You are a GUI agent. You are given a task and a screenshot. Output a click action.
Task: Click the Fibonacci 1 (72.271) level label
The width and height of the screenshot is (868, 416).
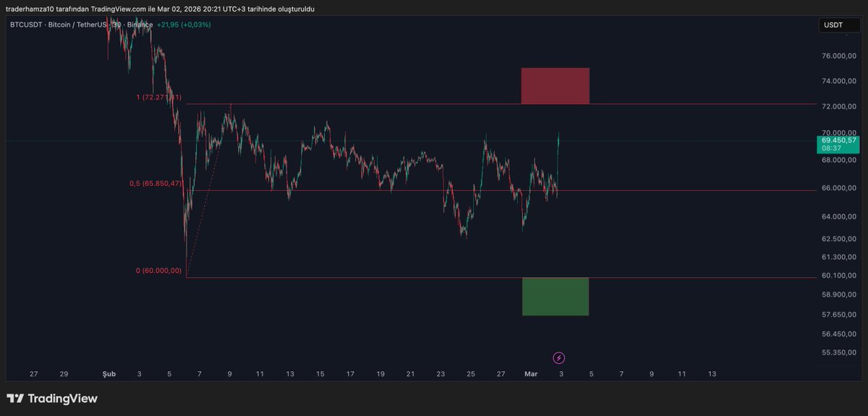point(158,97)
